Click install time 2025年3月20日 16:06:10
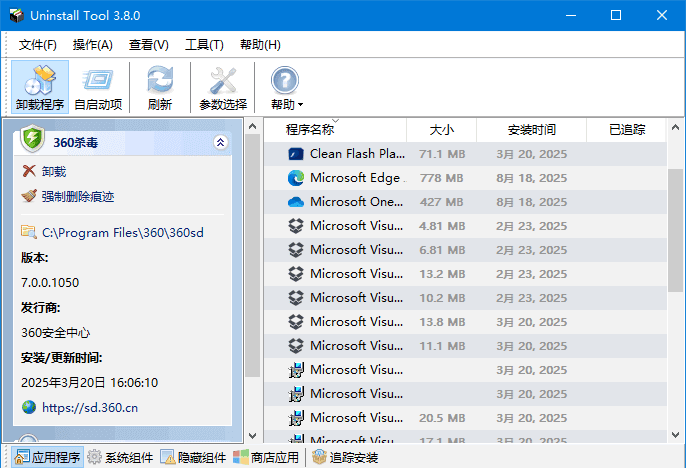The width and height of the screenshot is (686, 468). pyautogui.click(x=89, y=383)
